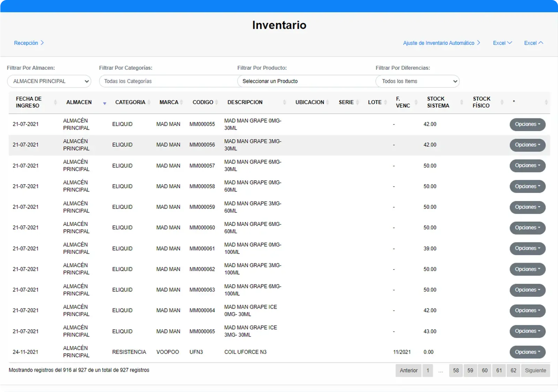Click the Anterior pagination button
Viewport: 558px width, 392px height.
(x=408, y=370)
